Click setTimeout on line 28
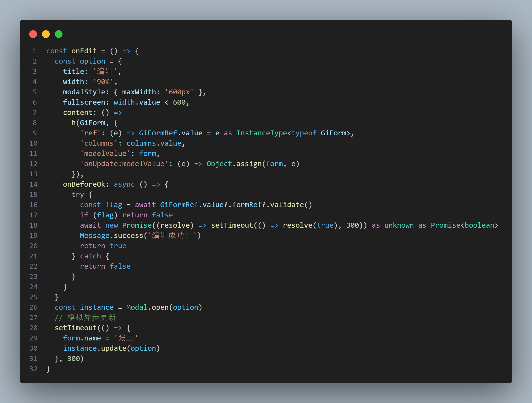 (76, 328)
